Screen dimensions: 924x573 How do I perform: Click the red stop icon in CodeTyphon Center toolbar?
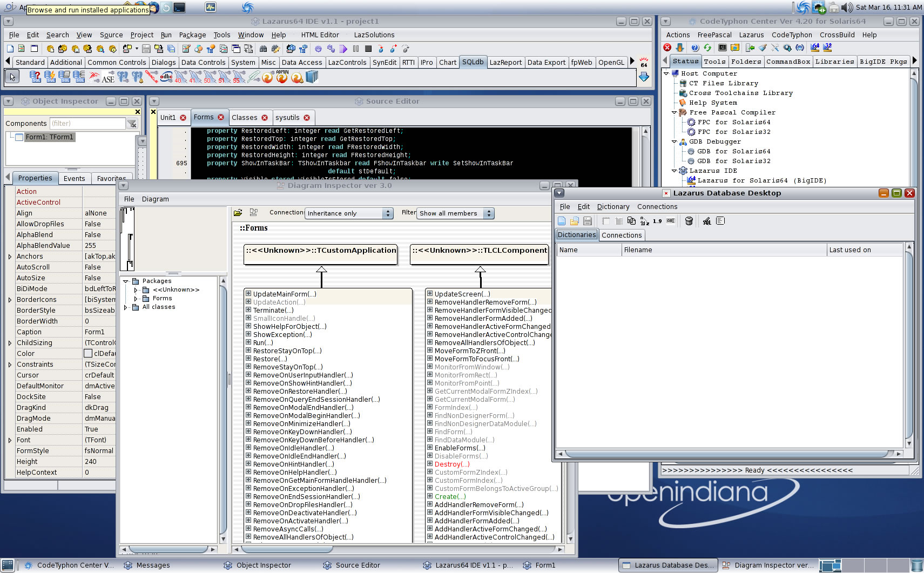(x=667, y=48)
